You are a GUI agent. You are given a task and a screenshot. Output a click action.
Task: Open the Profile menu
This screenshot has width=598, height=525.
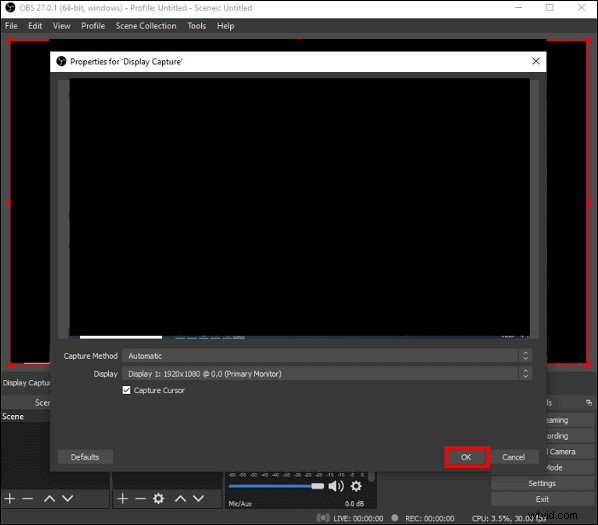pos(93,26)
